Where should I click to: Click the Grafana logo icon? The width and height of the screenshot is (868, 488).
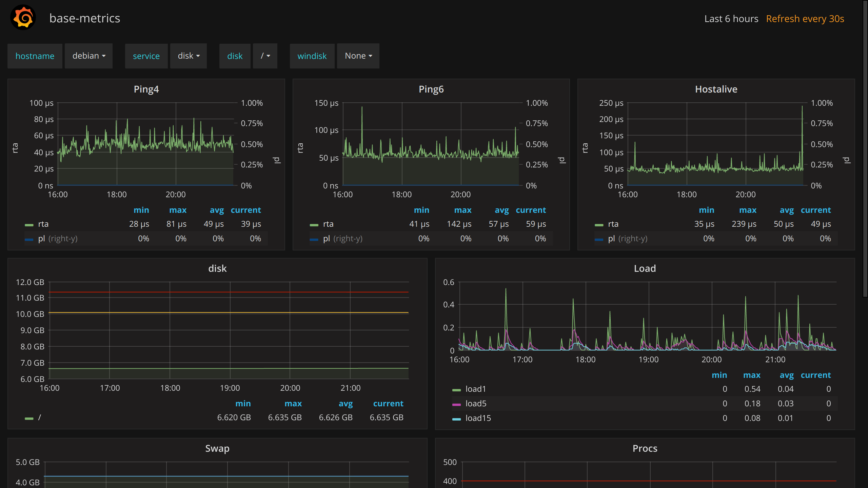23,18
